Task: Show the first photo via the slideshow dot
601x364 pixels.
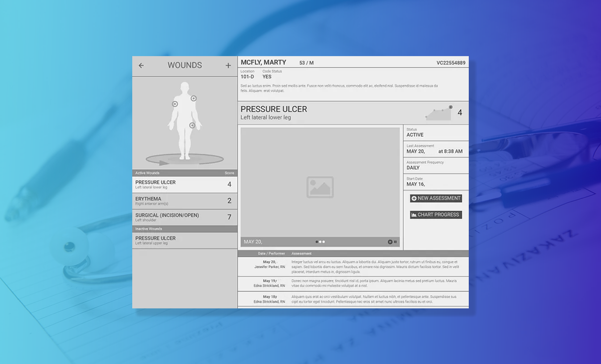Action: (x=317, y=242)
